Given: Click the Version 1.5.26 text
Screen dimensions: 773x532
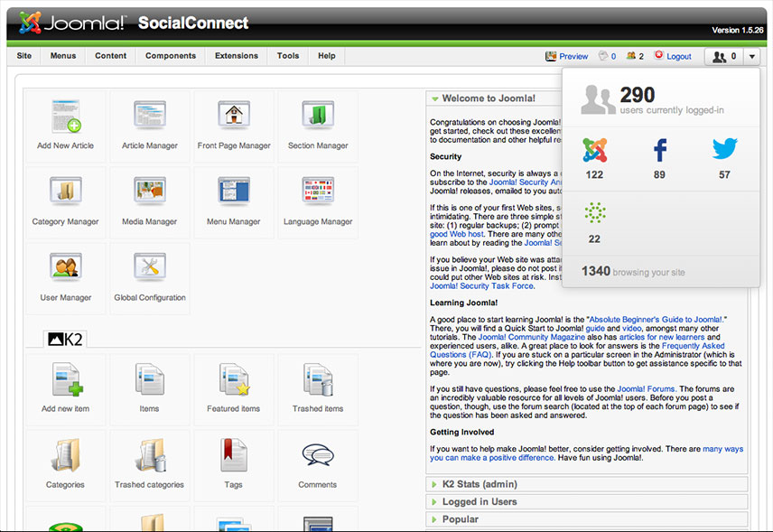Looking at the screenshot, I should (738, 30).
